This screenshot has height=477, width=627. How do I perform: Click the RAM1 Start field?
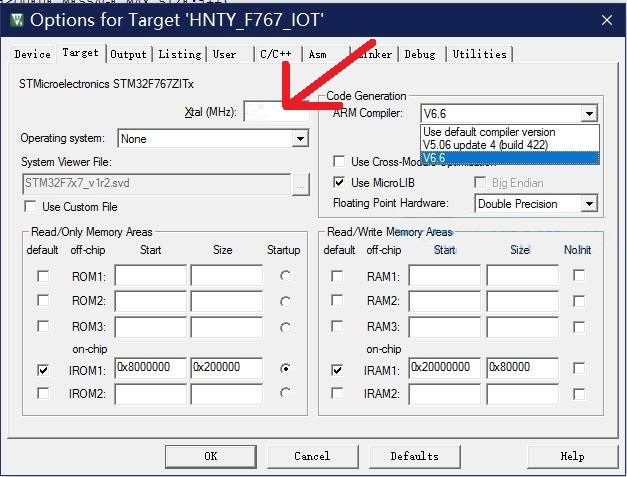(445, 275)
